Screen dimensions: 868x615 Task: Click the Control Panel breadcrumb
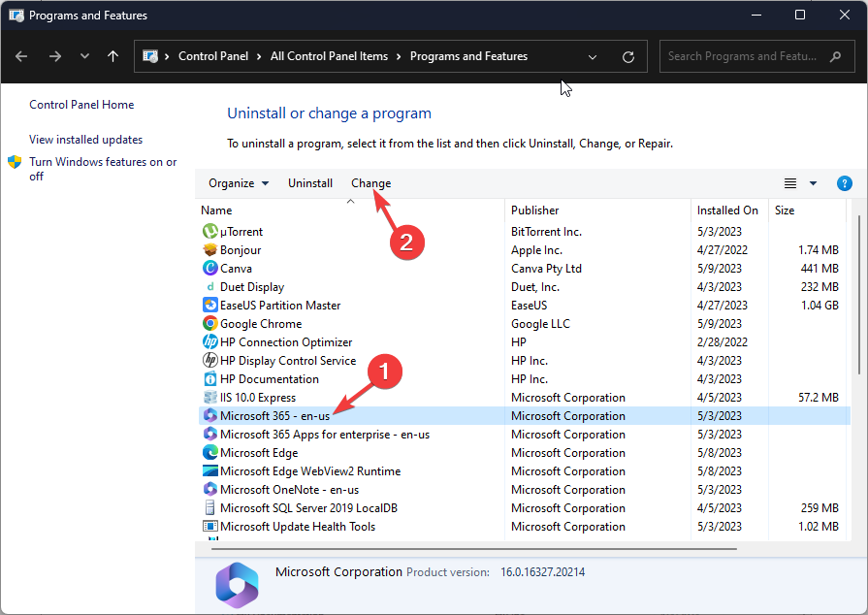click(x=213, y=56)
